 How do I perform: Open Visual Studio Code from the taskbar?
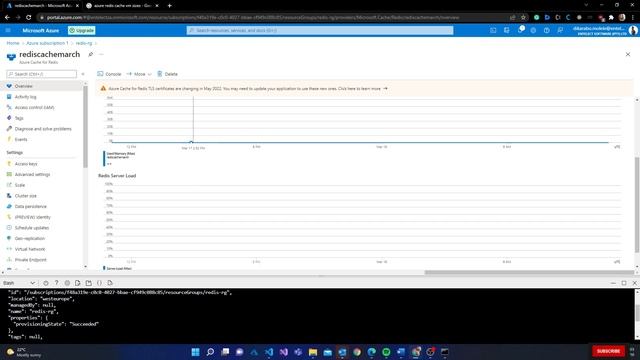pos(269,352)
